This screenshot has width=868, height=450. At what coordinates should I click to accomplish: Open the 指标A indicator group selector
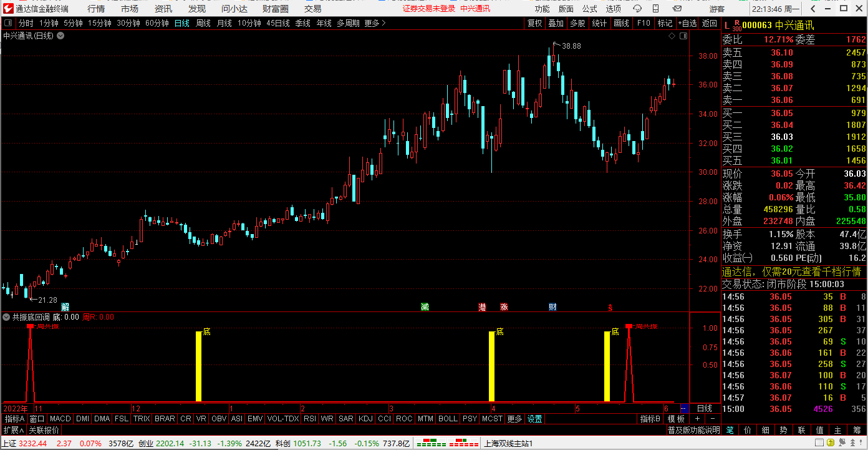[14, 419]
